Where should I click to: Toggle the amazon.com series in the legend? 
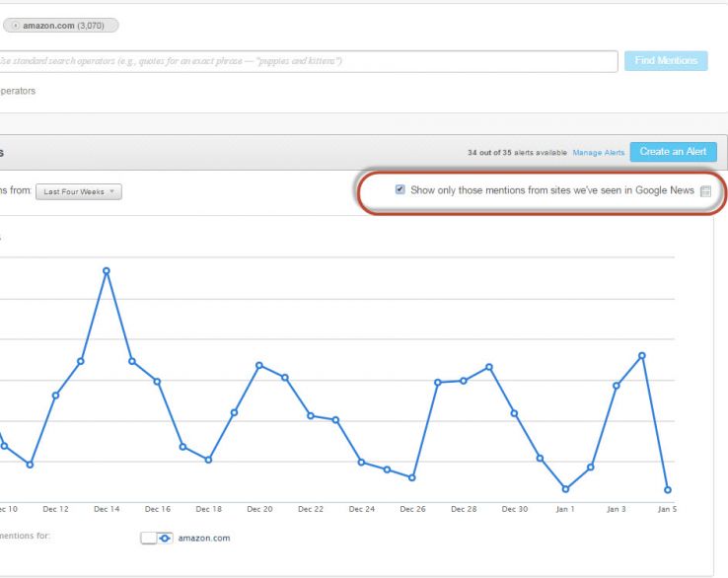(x=148, y=538)
